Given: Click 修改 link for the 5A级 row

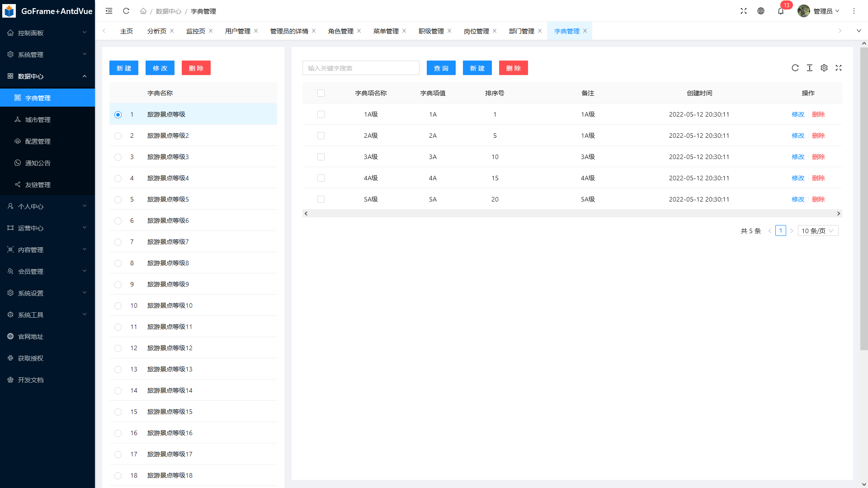Looking at the screenshot, I should [798, 199].
